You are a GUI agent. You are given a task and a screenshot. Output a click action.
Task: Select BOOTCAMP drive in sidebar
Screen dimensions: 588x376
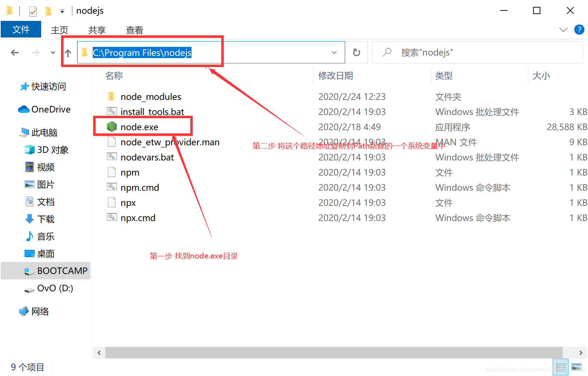click(45, 271)
